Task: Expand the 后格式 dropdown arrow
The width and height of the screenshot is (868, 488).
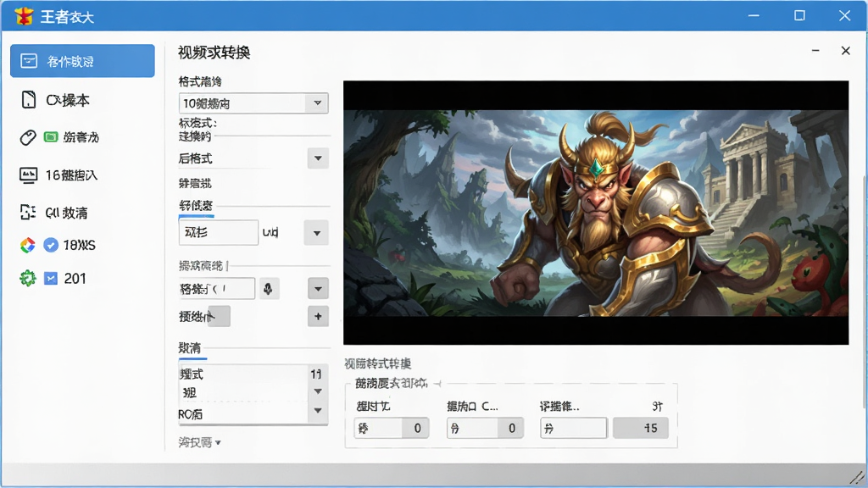Action: pyautogui.click(x=318, y=158)
